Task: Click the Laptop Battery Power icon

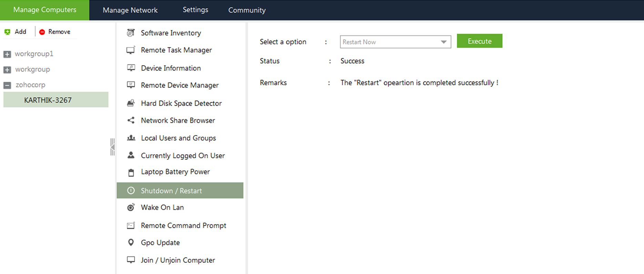Action: 131,172
